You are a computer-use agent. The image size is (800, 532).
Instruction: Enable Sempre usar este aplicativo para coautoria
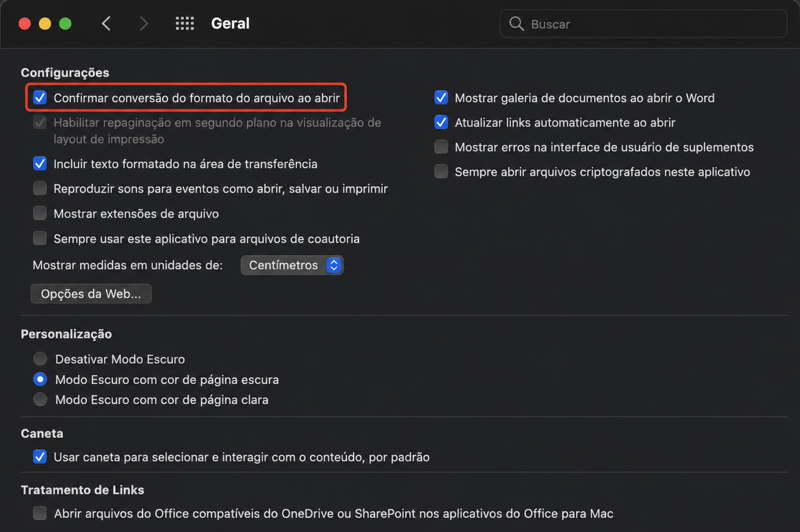point(40,238)
